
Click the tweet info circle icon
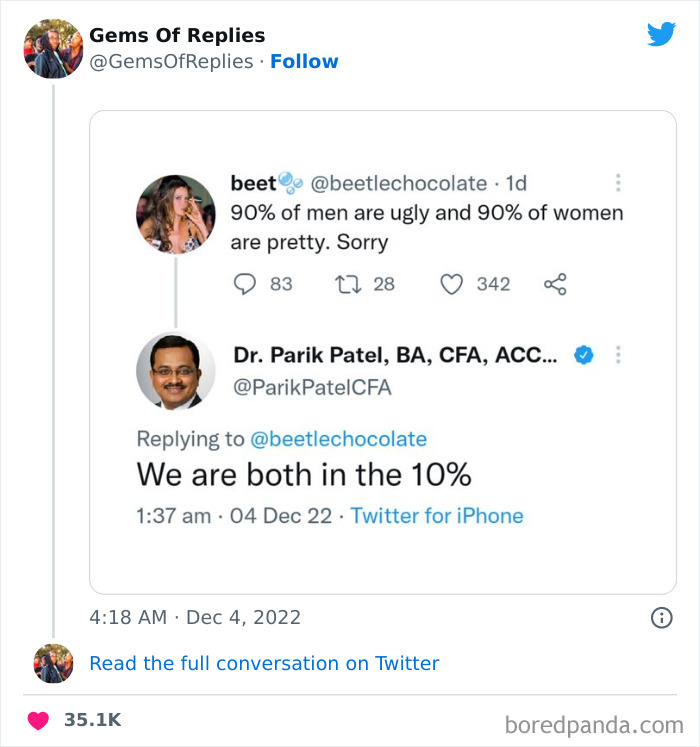(661, 618)
